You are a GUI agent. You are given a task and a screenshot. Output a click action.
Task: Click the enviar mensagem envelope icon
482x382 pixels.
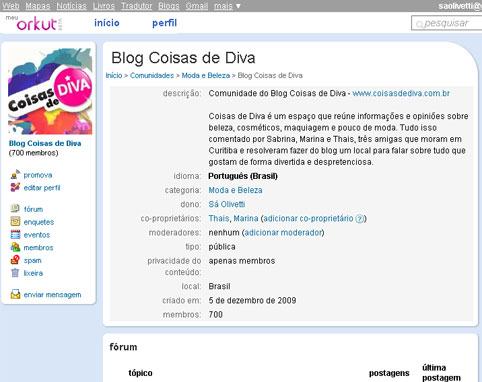pyautogui.click(x=15, y=294)
